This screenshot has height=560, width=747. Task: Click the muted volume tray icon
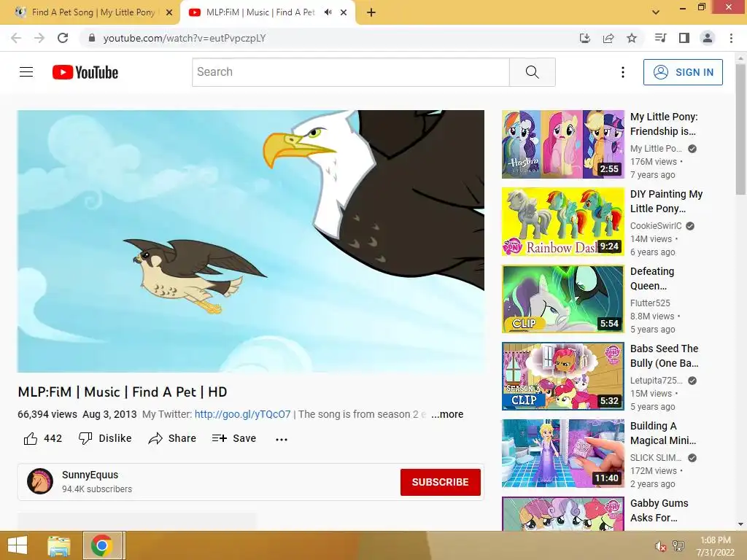click(660, 546)
